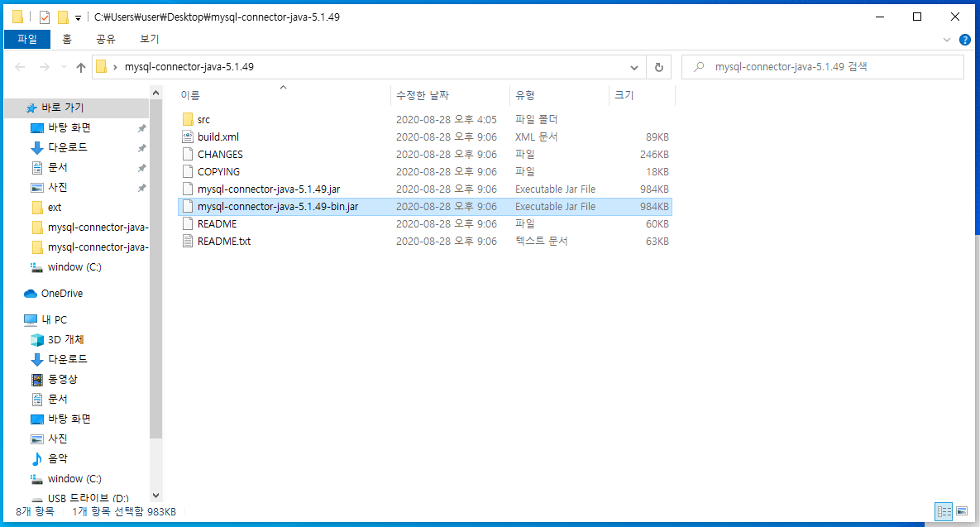Viewport: 980px width, 527px height.
Task: Click the XML 문서 type cell
Action: [x=536, y=137]
